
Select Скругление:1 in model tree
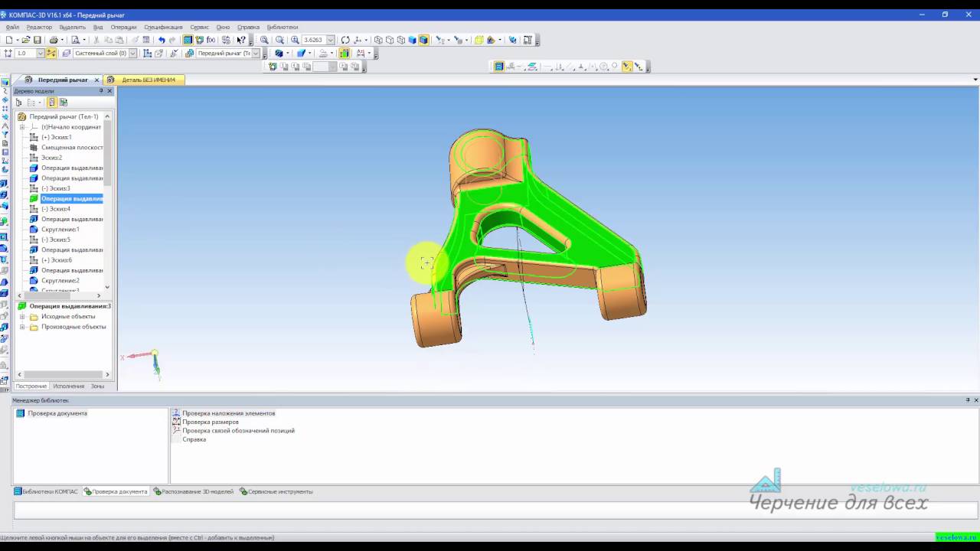tap(60, 230)
